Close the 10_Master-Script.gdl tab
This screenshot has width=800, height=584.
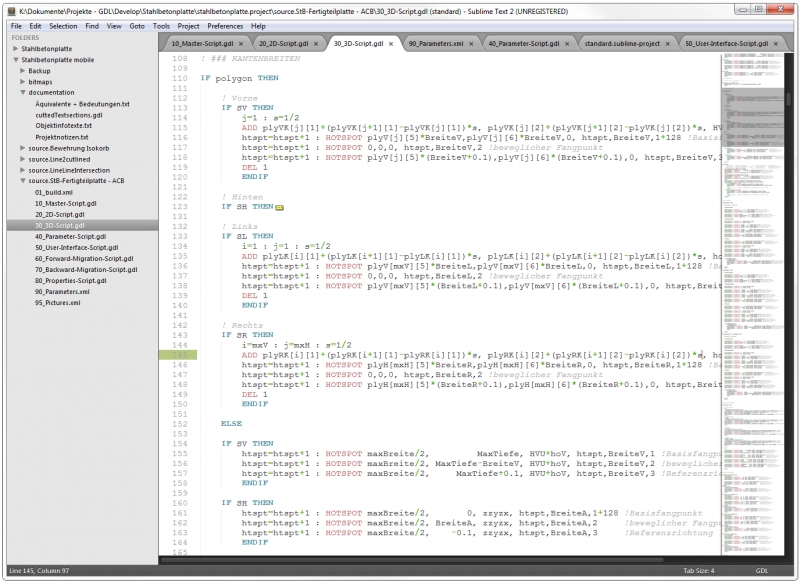coord(239,45)
